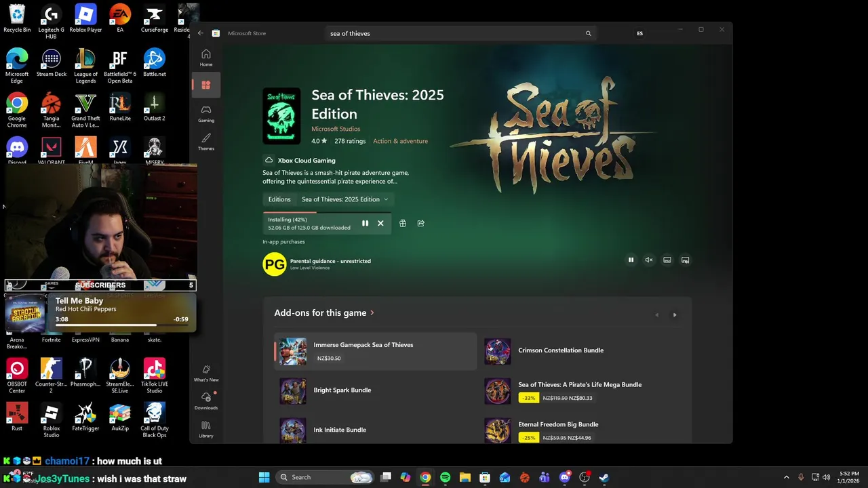The width and height of the screenshot is (868, 488).
Task: Unmute the trailer video audio
Action: (649, 260)
